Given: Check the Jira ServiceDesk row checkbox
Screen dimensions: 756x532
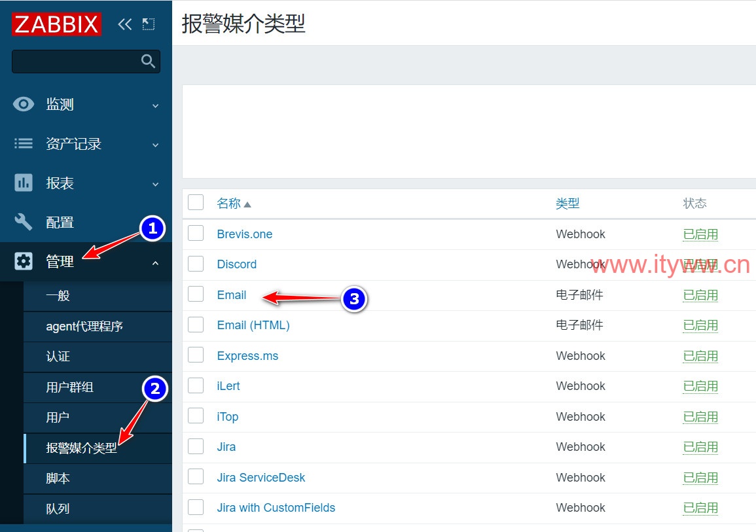Looking at the screenshot, I should tap(196, 476).
